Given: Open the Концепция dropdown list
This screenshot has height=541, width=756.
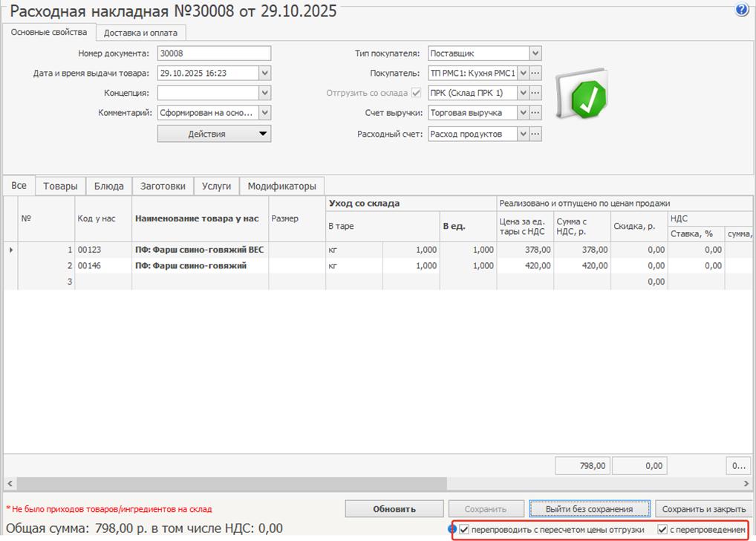Looking at the screenshot, I should [264, 93].
